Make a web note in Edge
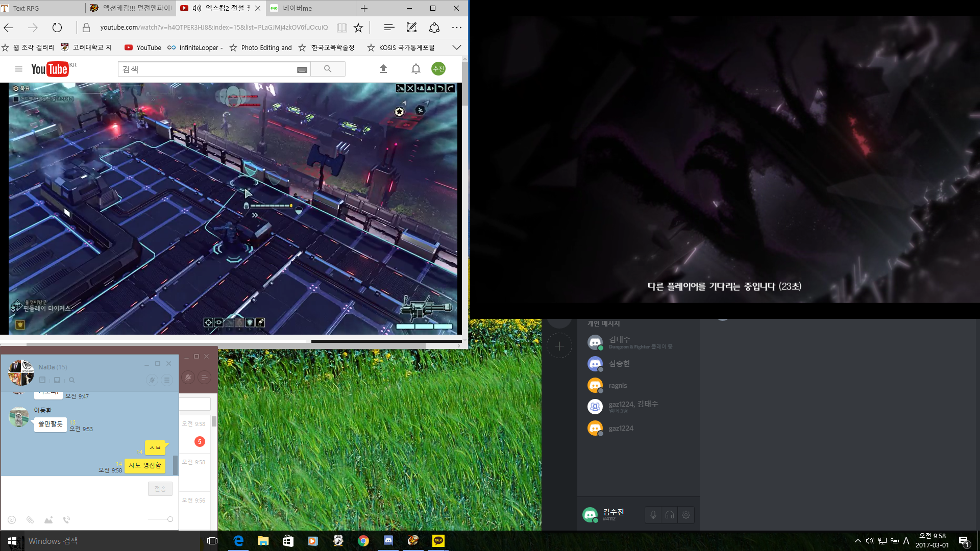The width and height of the screenshot is (980, 551). (411, 28)
